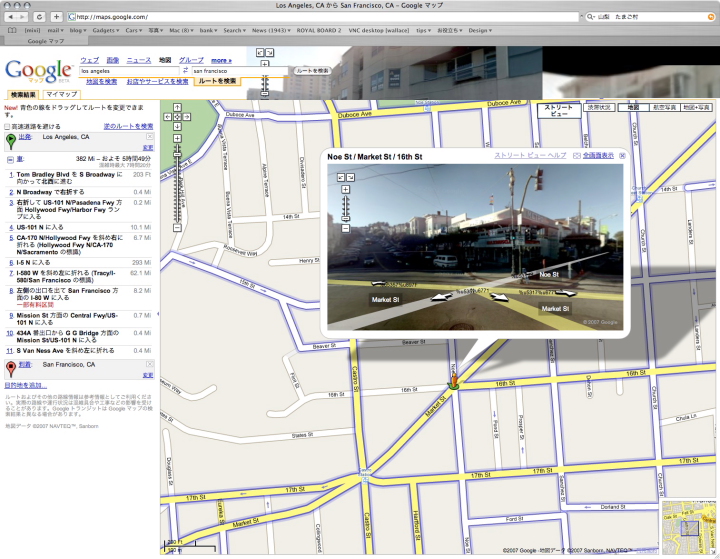Click the start address field with los angeles

click(x=129, y=71)
